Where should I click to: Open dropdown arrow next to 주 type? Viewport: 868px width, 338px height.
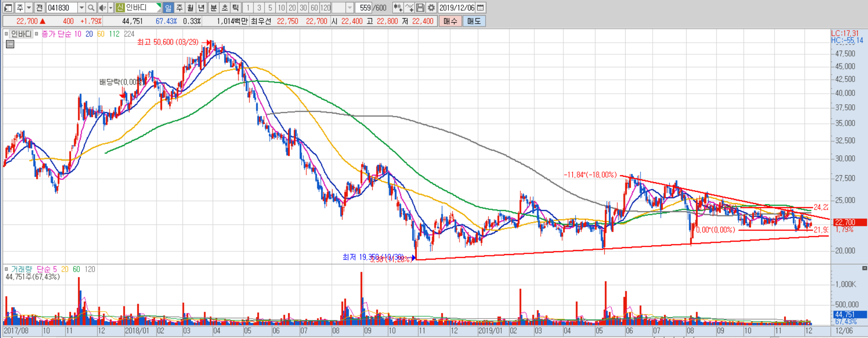[x=29, y=7]
